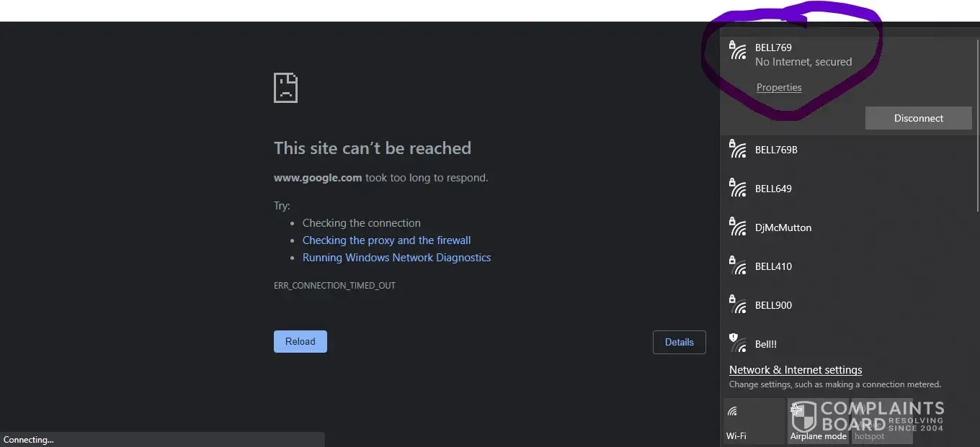Reload the failed Google page

point(300,341)
